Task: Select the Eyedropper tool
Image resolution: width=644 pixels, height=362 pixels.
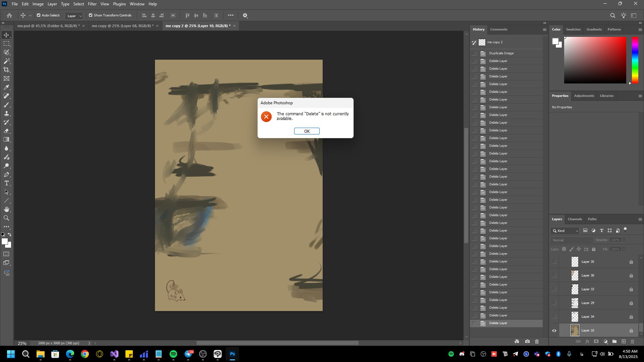Action: coord(6,87)
